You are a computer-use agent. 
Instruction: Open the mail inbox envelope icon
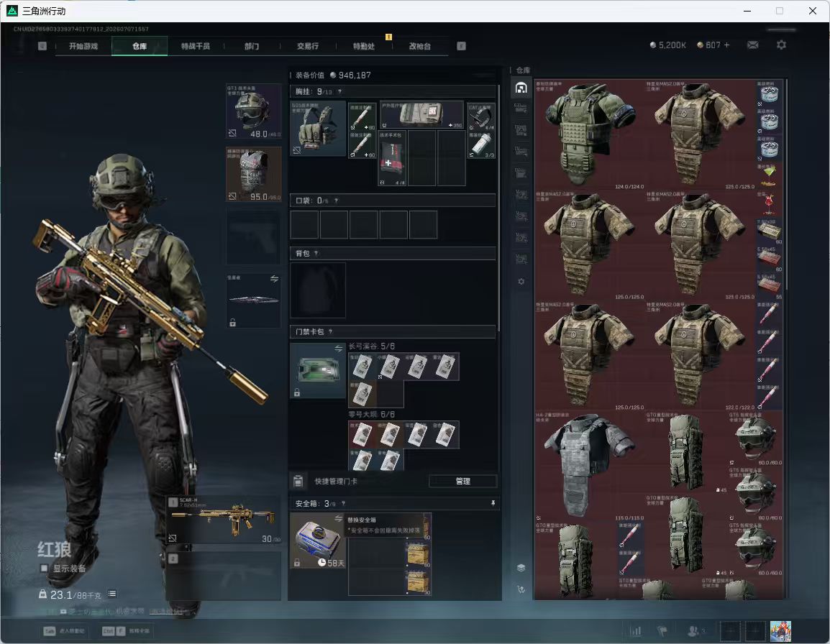753,45
